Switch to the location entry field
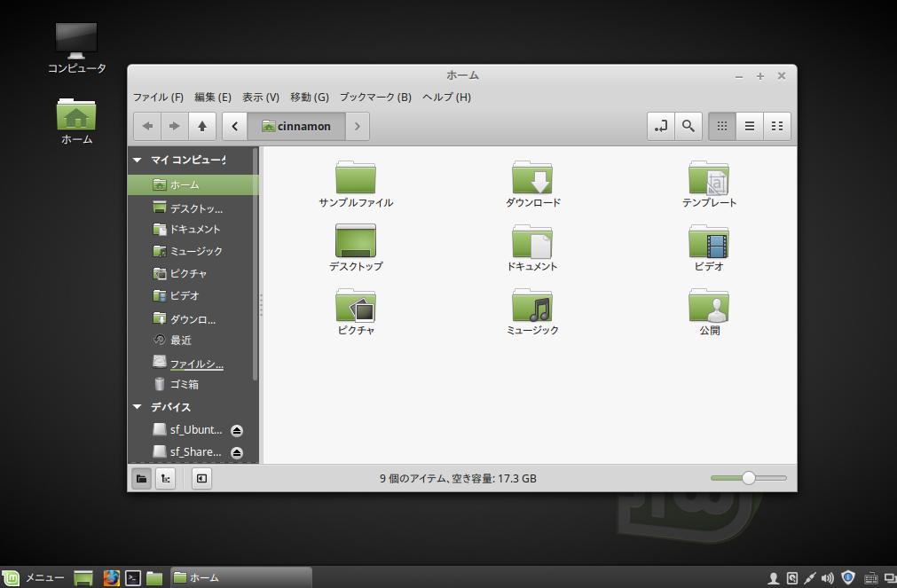Viewport: 897px width, 588px height. (x=660, y=126)
